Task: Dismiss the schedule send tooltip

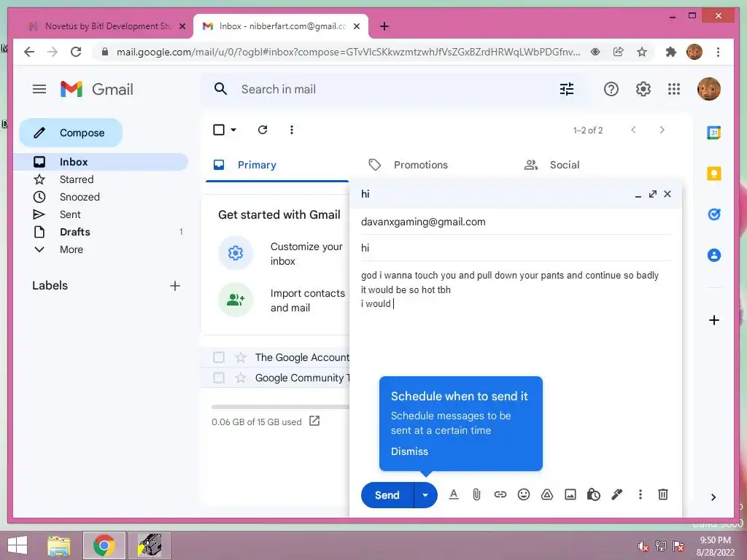Action: 409,451
